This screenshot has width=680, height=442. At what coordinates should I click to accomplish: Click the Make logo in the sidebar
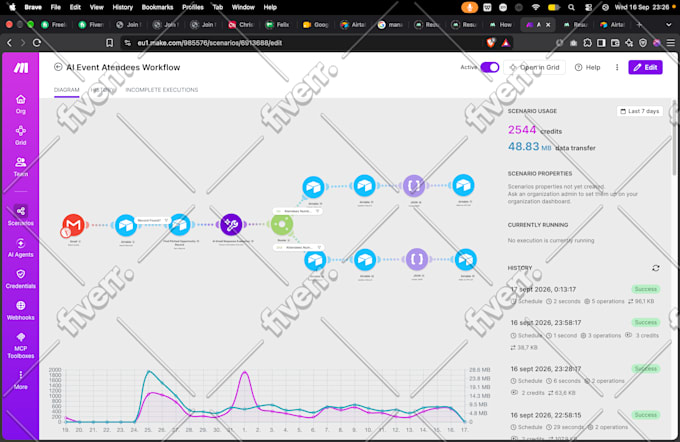[x=21, y=68]
